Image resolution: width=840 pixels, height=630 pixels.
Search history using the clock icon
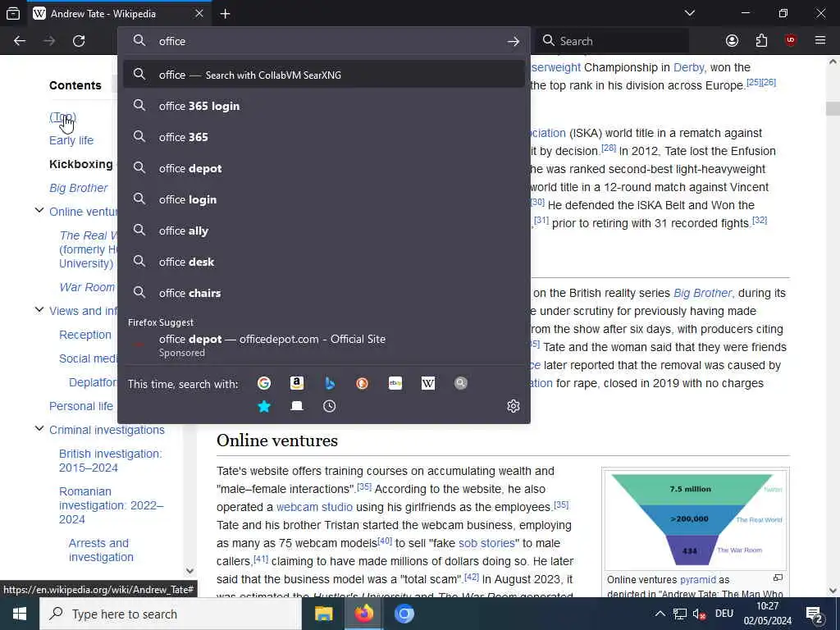pyautogui.click(x=330, y=407)
